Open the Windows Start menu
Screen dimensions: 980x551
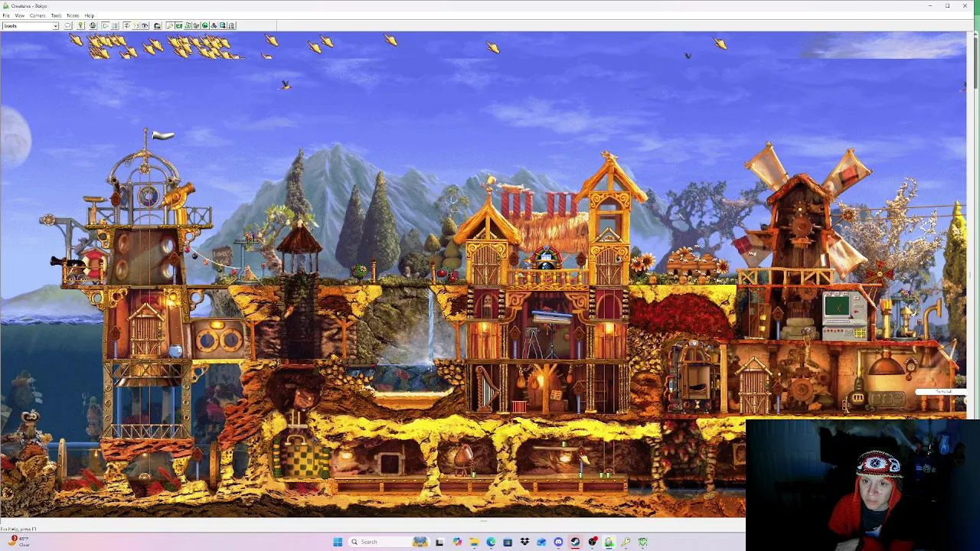coord(338,542)
